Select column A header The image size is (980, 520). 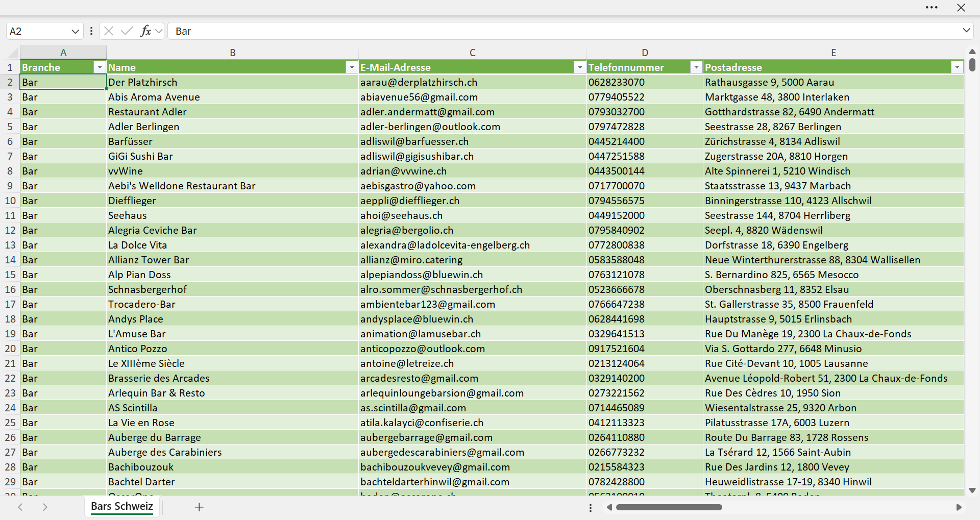click(63, 53)
